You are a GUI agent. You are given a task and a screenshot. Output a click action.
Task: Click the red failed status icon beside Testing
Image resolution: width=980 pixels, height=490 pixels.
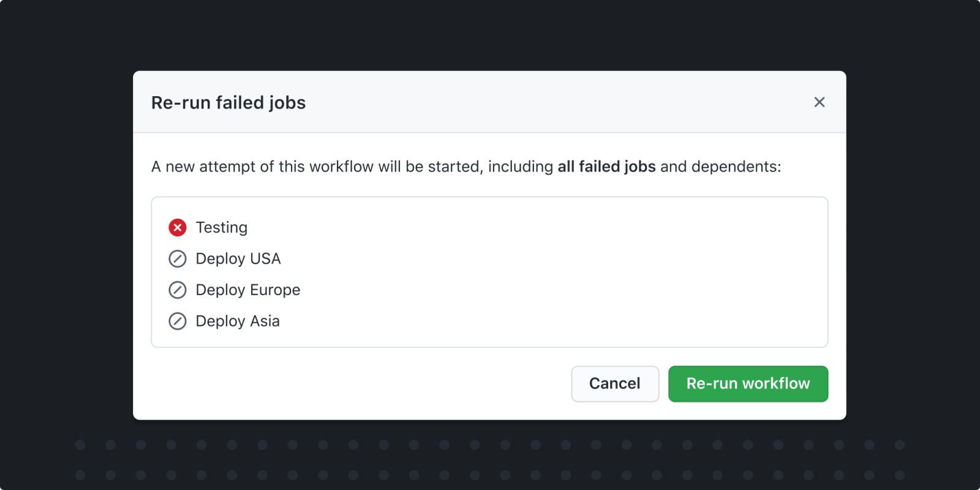coord(177,227)
